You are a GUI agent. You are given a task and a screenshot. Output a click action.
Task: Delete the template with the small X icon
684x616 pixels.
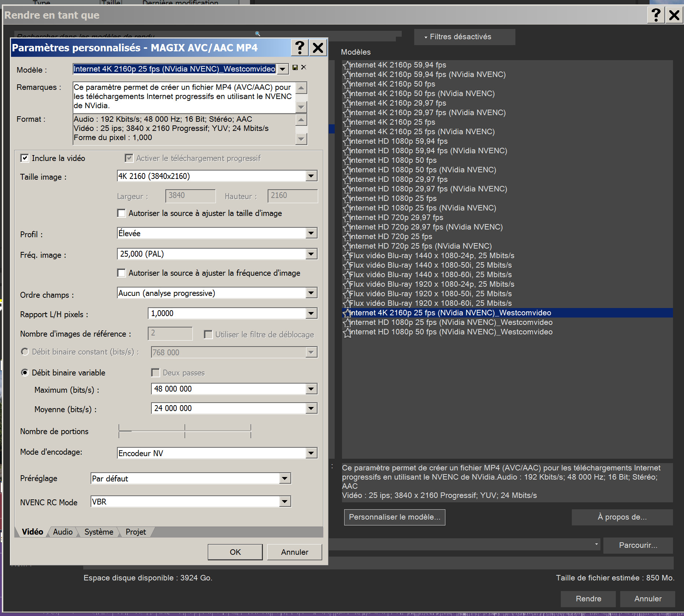click(x=304, y=67)
